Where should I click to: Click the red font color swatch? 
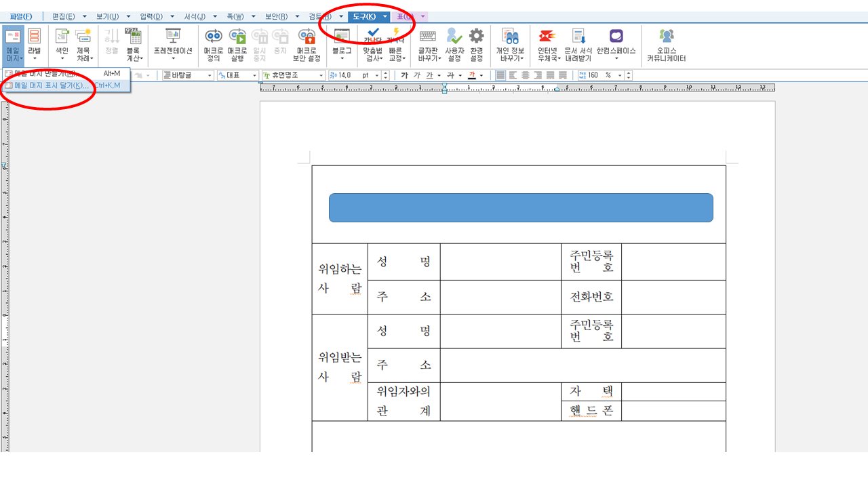471,75
